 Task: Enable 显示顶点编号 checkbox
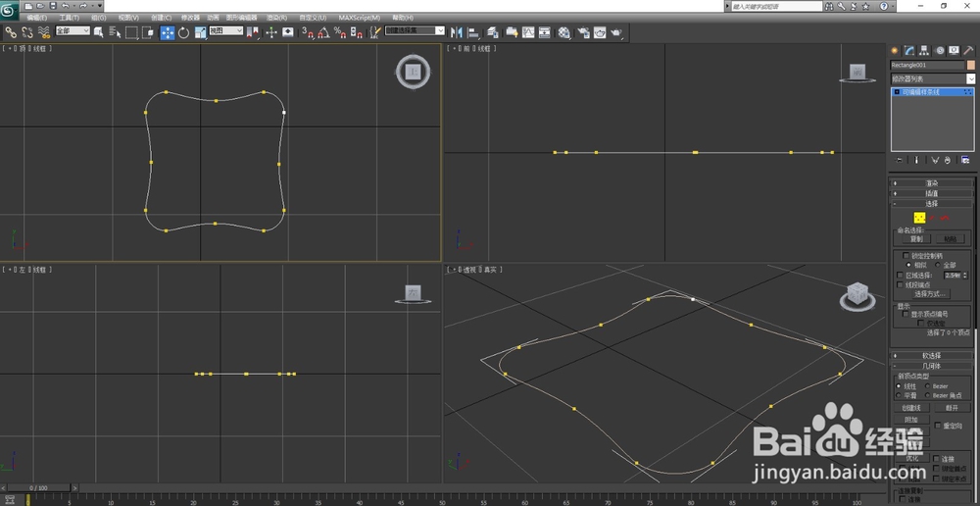tap(906, 314)
